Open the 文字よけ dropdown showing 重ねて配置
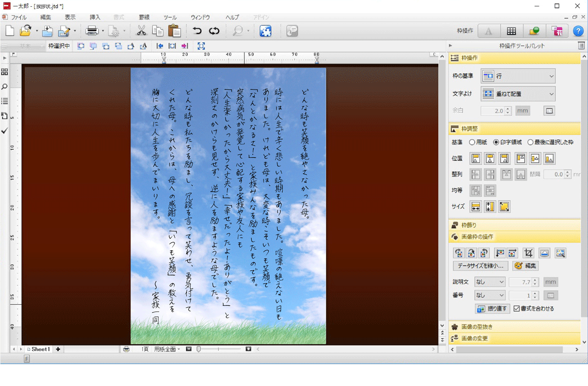 coord(518,94)
